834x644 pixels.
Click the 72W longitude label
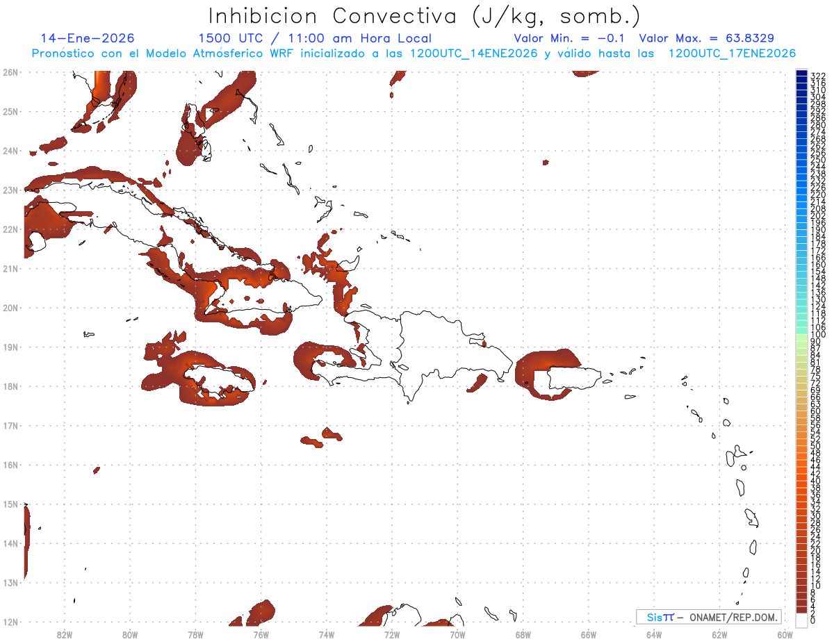click(x=392, y=634)
